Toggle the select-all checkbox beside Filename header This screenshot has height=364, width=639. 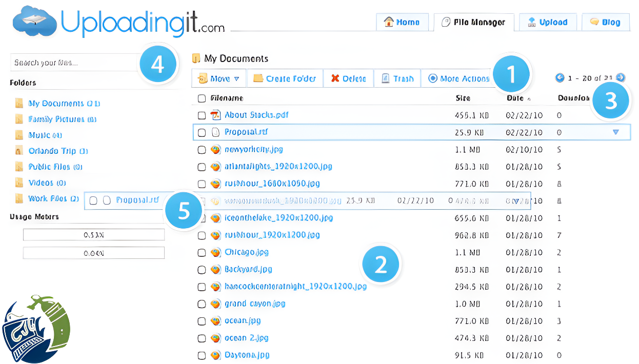point(202,98)
